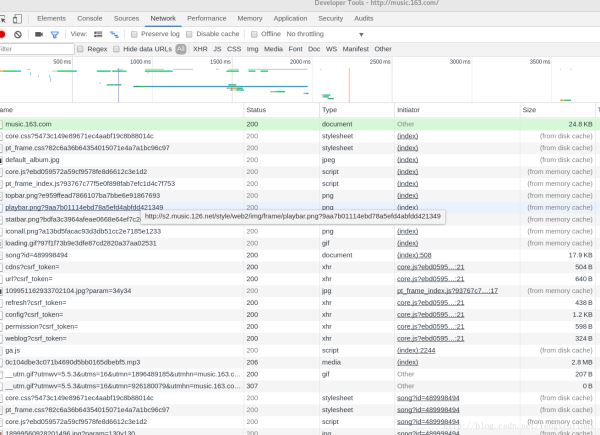Select the song?id=489998494 request
This screenshot has width=600, height=435.
click(298, 255)
